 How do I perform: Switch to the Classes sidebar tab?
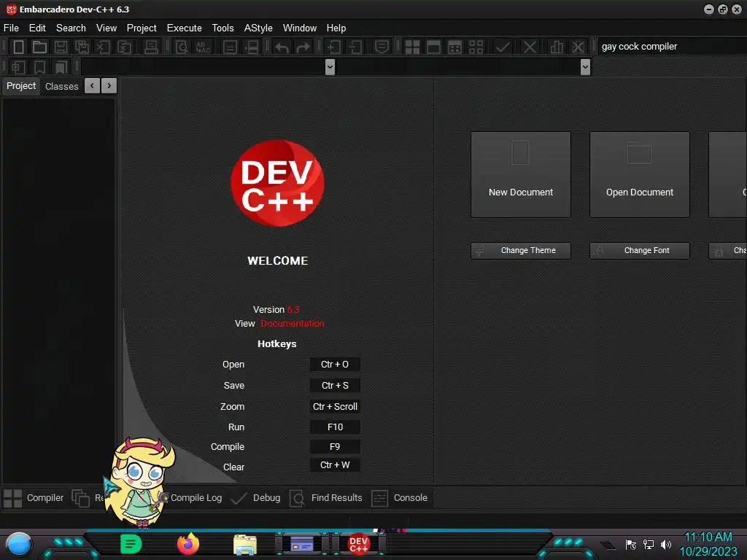[61, 86]
